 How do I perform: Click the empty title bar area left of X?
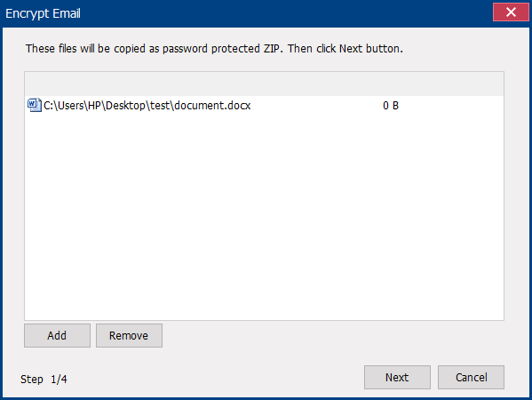pos(287,13)
